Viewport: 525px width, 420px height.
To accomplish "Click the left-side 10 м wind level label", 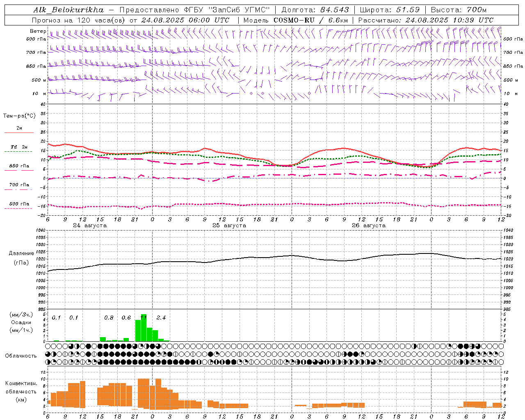I will tap(39, 94).
